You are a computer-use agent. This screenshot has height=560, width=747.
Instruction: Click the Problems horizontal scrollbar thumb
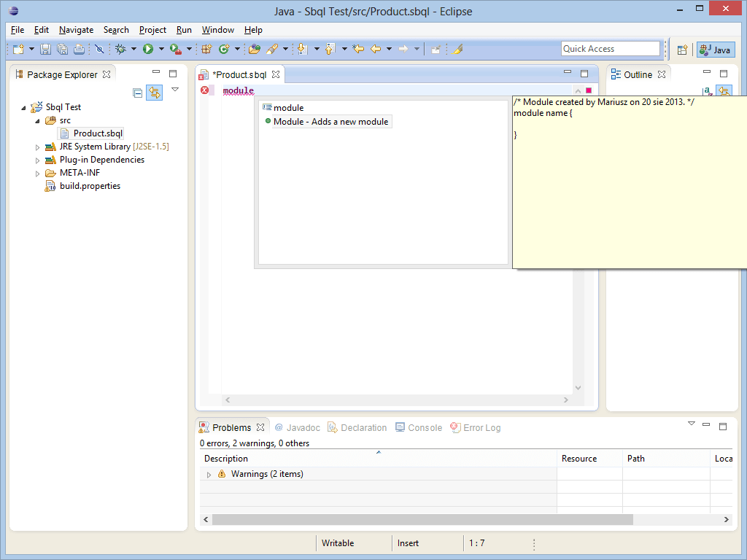pos(422,519)
